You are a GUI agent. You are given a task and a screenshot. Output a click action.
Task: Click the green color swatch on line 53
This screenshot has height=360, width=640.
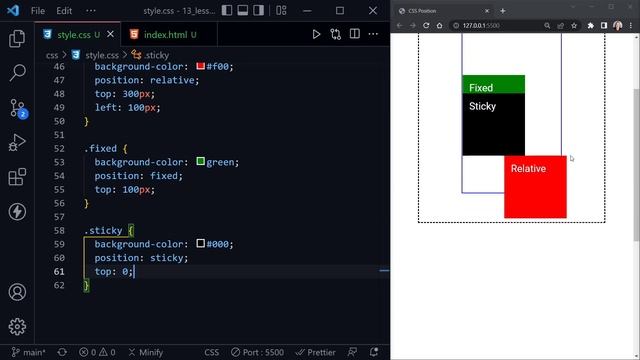point(200,162)
